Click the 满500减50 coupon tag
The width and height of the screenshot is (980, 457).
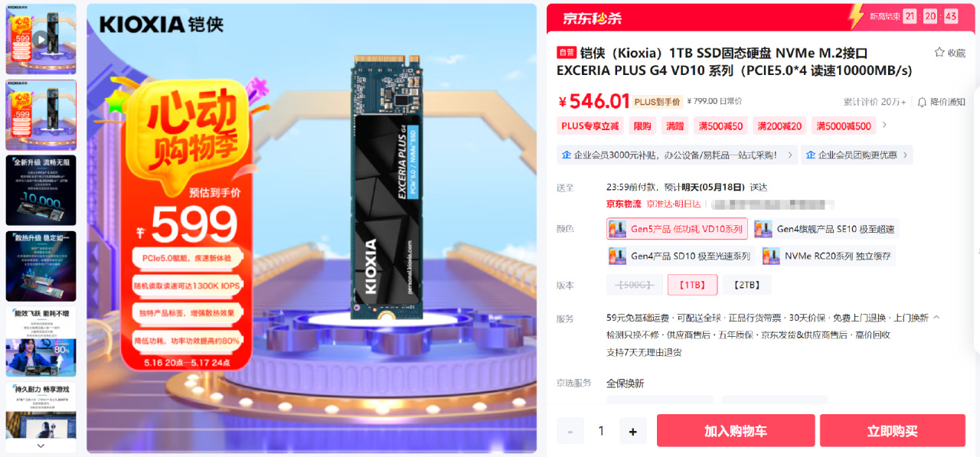click(x=720, y=126)
